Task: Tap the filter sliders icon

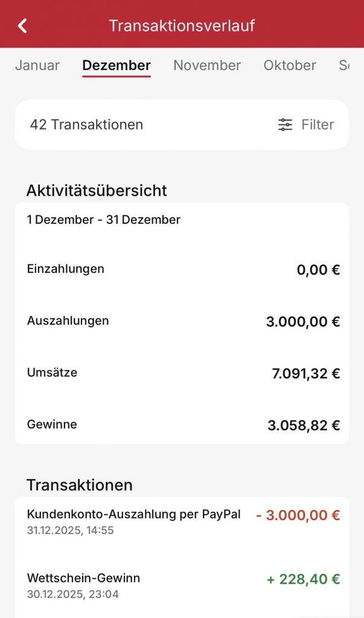Action: (x=285, y=125)
